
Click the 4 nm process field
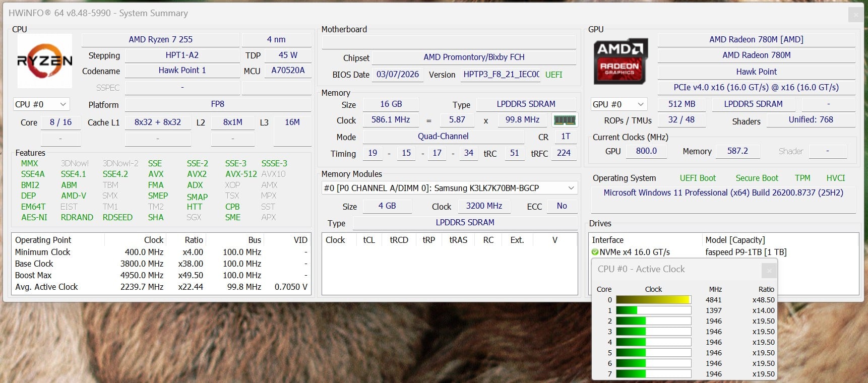pyautogui.click(x=276, y=39)
